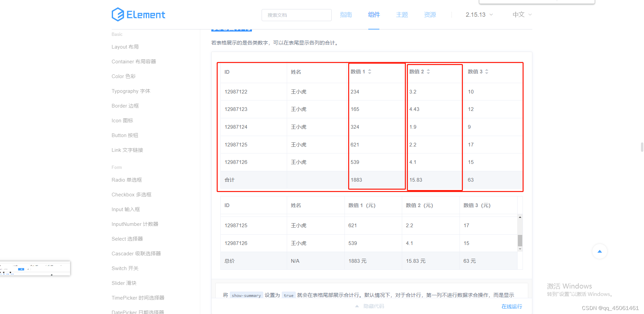Image resolution: width=644 pixels, height=314 pixels.
Task: Click the scrollbar down arrow in second table
Action: [x=520, y=249]
